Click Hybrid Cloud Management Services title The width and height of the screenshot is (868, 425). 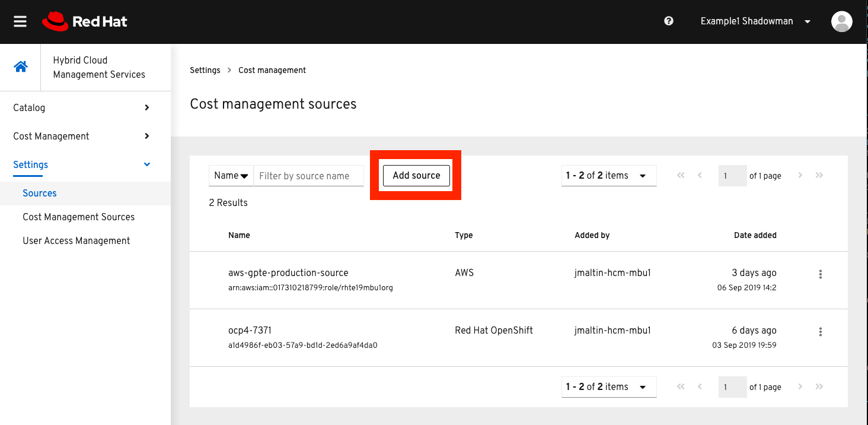tap(99, 67)
